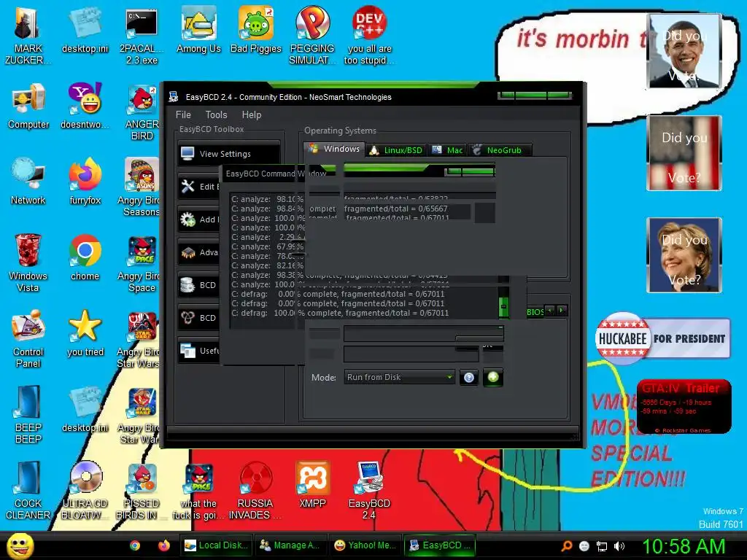This screenshot has width=747, height=560.
Task: Select the PEGGING SIMULATOR desktop icon
Action: tap(312, 34)
